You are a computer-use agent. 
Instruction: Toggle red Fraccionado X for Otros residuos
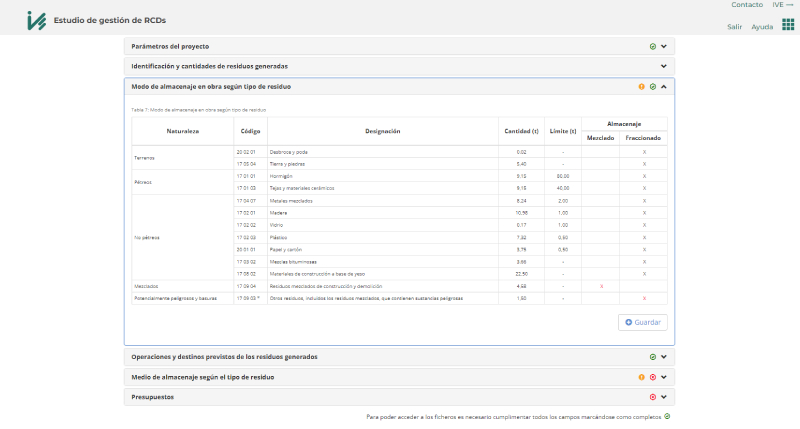coord(644,298)
